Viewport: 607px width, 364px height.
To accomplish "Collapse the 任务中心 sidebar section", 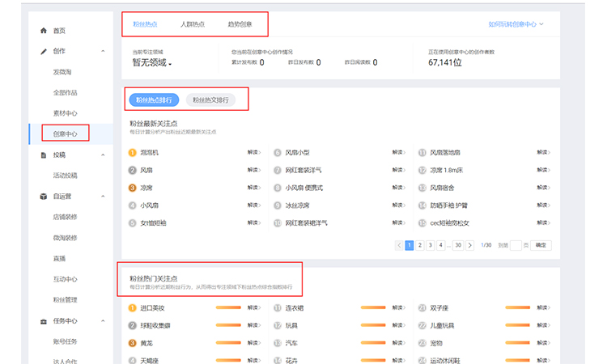I will click(x=103, y=321).
